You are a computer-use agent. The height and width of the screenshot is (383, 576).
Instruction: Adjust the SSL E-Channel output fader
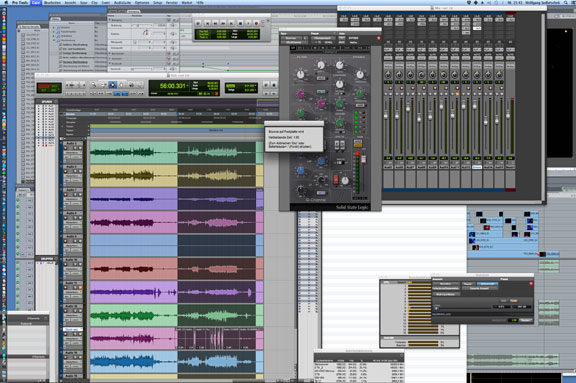[x=364, y=159]
